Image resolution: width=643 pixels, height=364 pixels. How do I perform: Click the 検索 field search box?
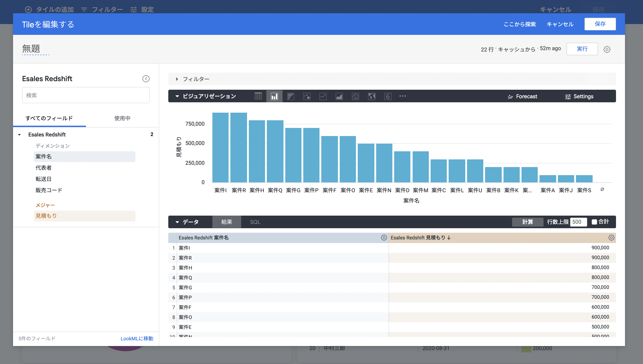pos(86,95)
